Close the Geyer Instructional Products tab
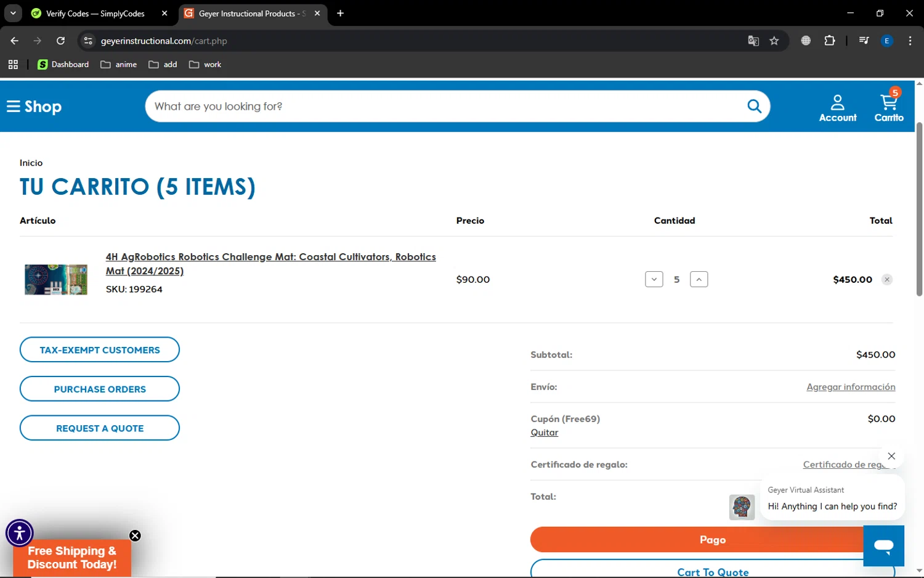 point(317,13)
